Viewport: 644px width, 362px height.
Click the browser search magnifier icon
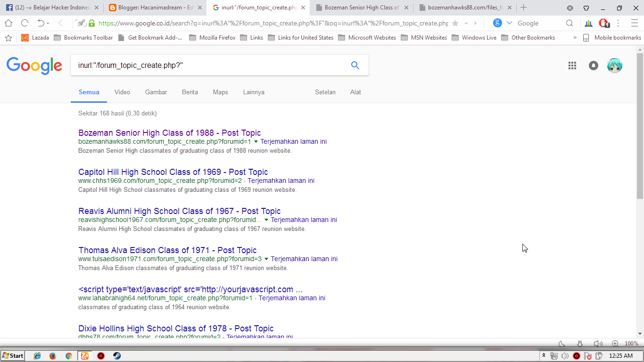570,23
